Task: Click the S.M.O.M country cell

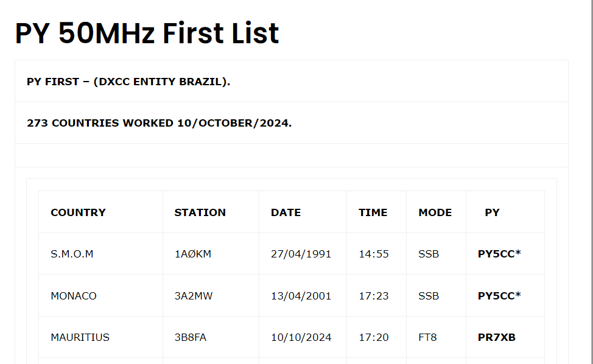Action: 72,254
